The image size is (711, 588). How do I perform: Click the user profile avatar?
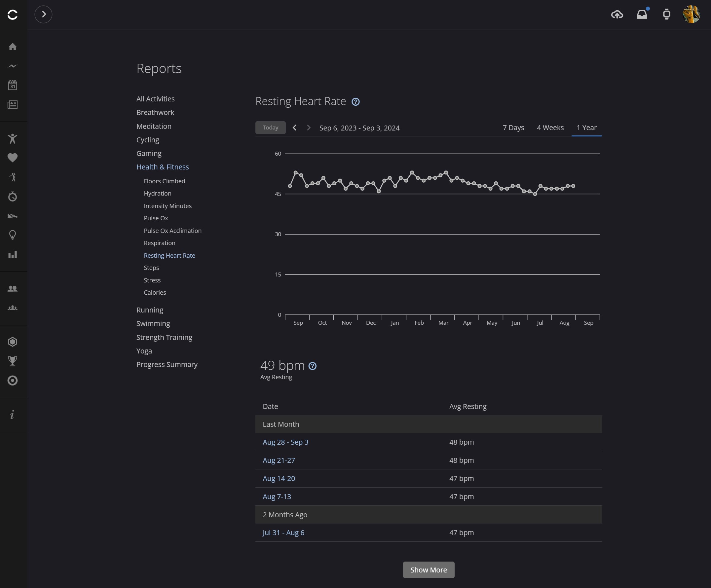tap(691, 14)
